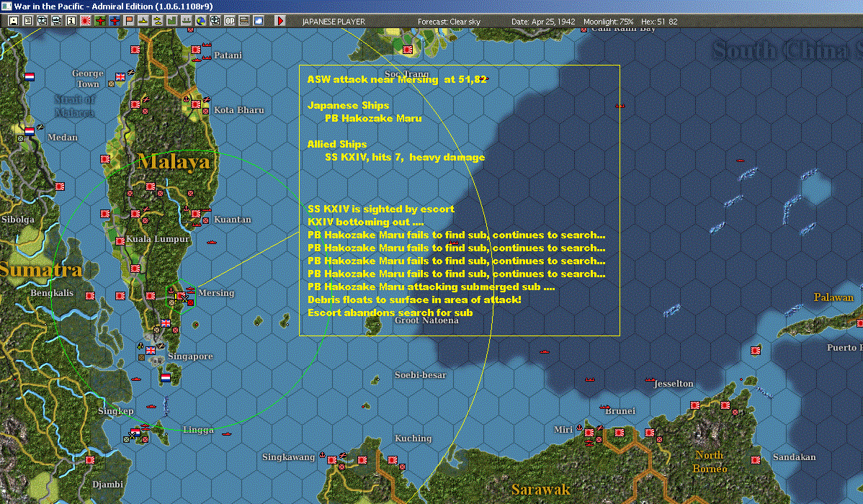
Task: Click the red play arrow to continue
Action: [280, 21]
